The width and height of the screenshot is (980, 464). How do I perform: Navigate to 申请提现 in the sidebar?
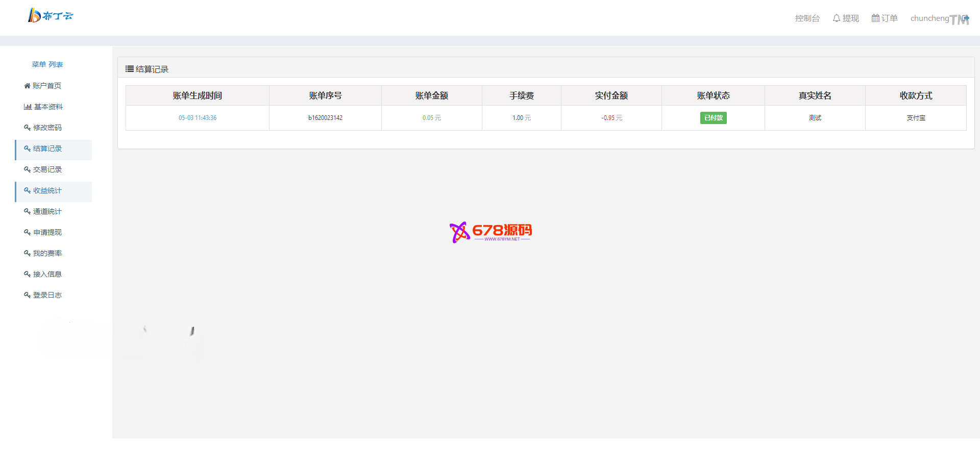click(x=47, y=232)
